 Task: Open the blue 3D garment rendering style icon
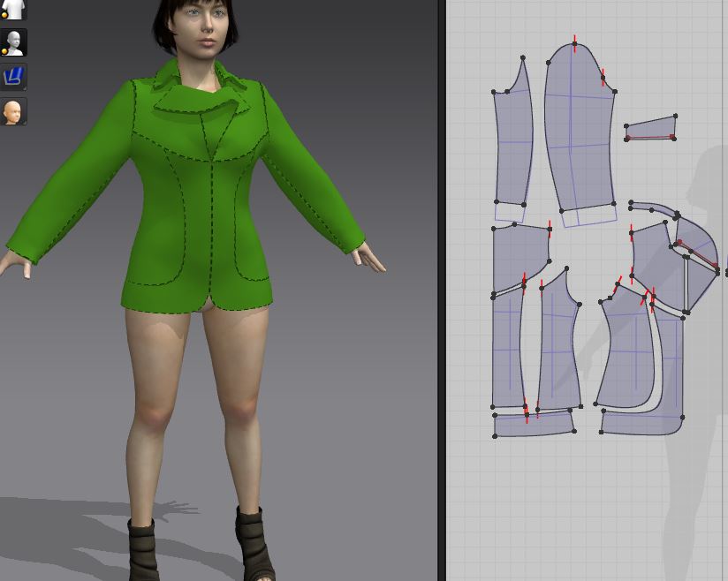tap(13, 77)
